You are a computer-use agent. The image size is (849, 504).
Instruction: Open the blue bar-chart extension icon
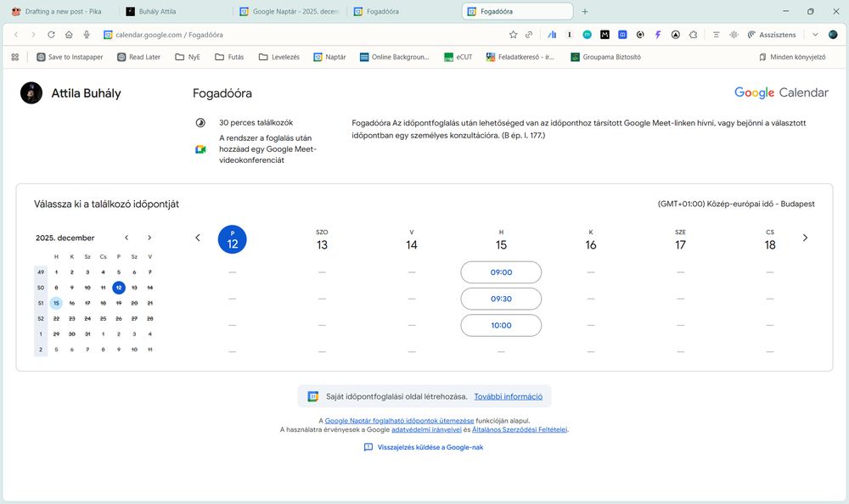coord(552,35)
